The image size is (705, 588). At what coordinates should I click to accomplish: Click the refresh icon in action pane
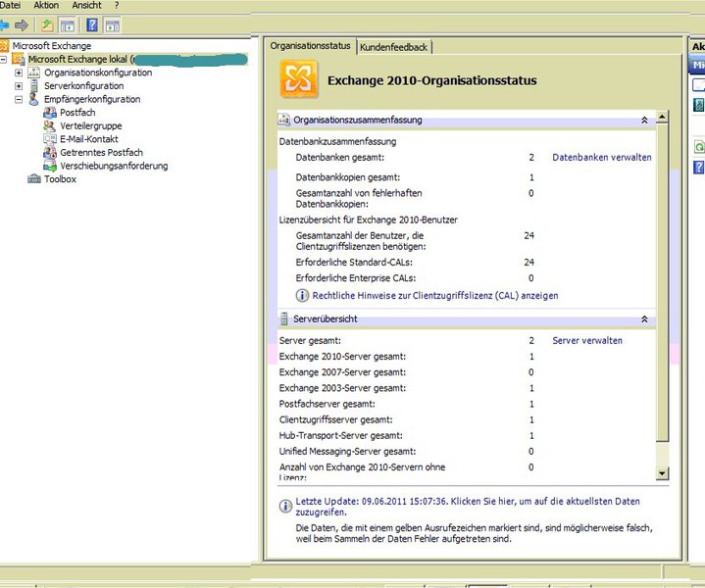pos(699,147)
